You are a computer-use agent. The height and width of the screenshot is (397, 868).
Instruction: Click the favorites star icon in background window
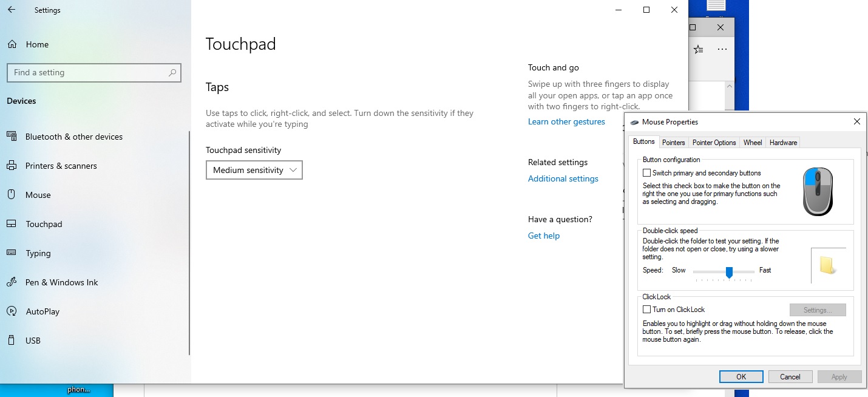[699, 49]
